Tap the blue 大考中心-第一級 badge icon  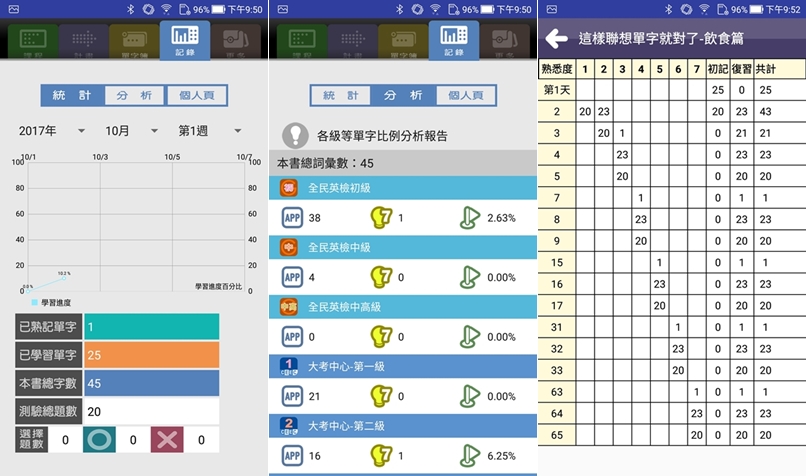click(x=289, y=367)
